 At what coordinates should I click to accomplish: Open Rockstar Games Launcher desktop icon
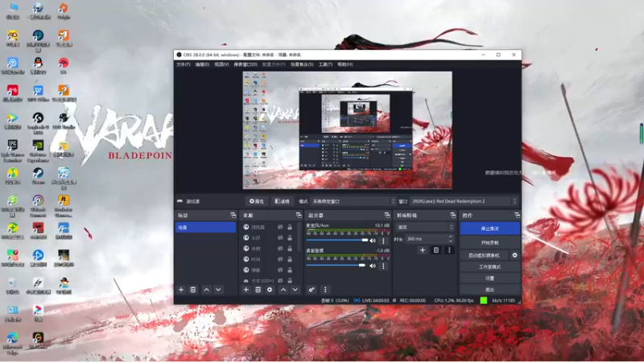[x=64, y=205]
